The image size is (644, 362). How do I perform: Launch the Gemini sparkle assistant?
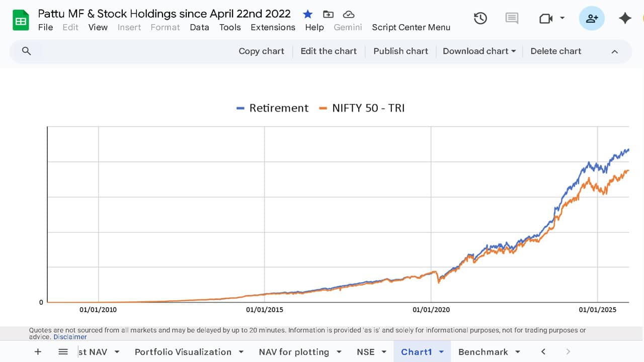click(x=625, y=18)
